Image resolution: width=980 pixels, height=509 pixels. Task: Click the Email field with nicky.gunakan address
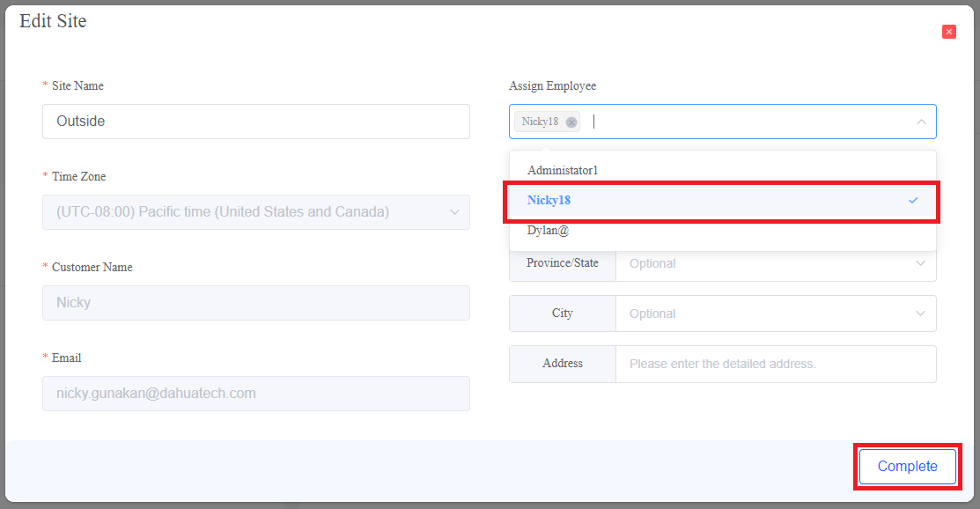tap(255, 394)
